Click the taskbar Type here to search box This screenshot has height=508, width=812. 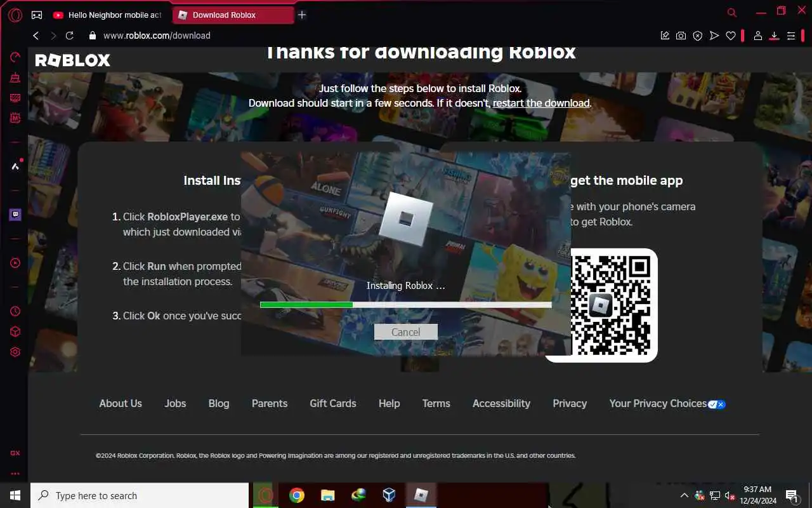tap(140, 495)
